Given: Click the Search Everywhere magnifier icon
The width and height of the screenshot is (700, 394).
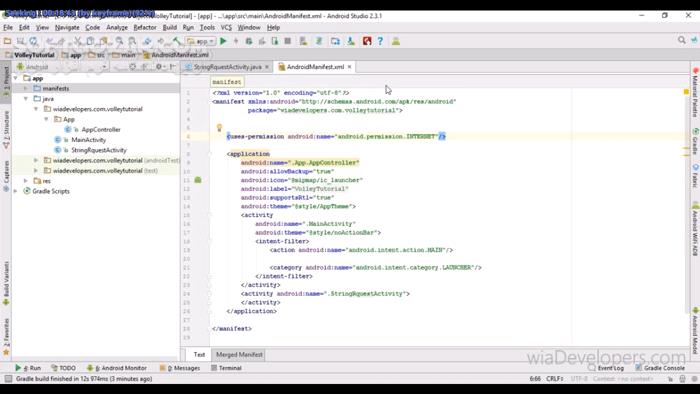Looking at the screenshot, I should coord(682,40).
